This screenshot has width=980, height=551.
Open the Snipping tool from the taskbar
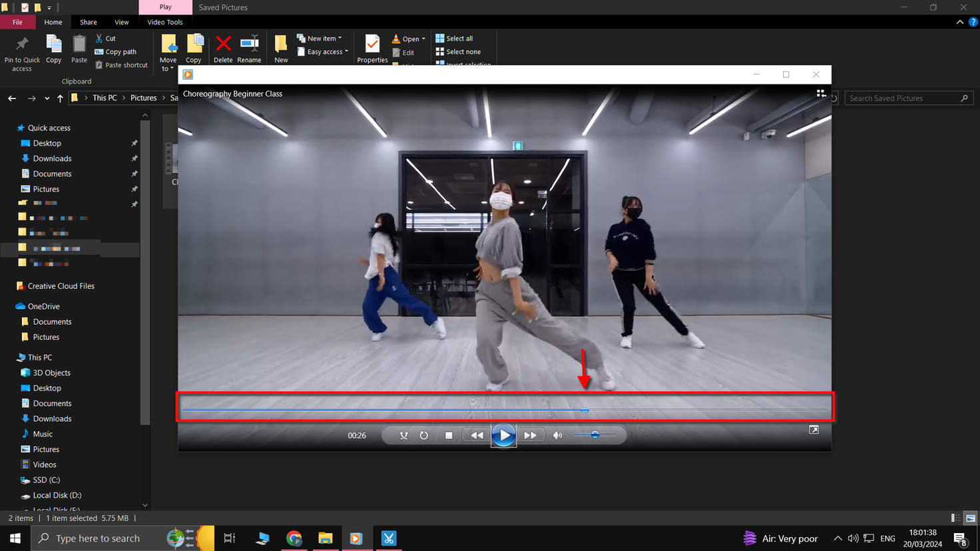click(x=389, y=538)
